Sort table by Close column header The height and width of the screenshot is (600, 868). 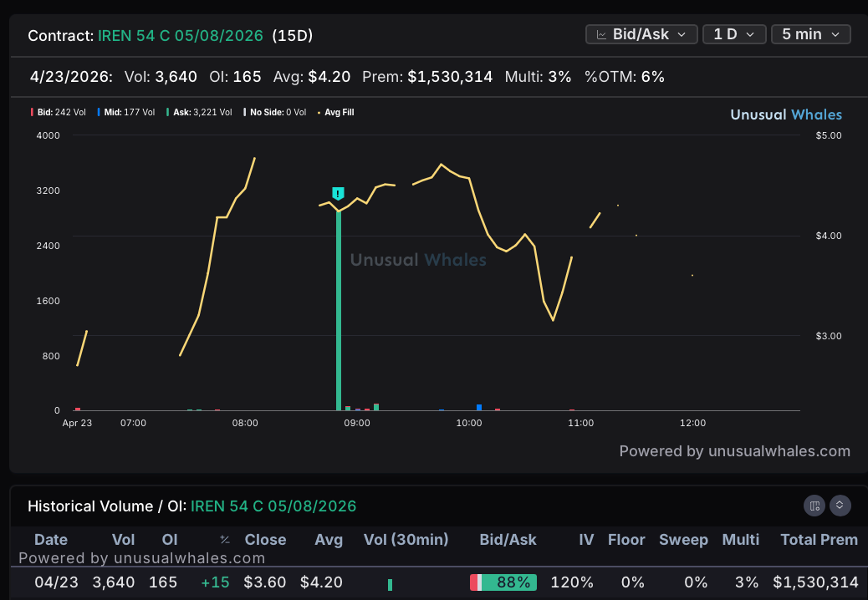click(x=265, y=540)
